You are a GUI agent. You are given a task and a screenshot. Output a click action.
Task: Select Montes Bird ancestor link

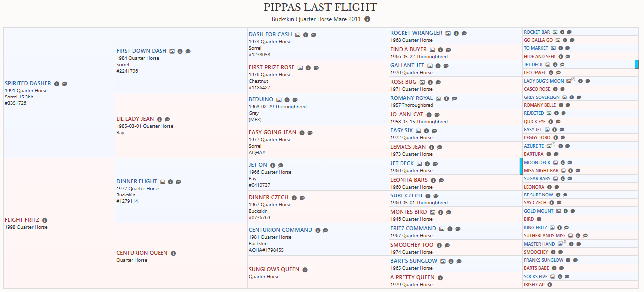408,212
